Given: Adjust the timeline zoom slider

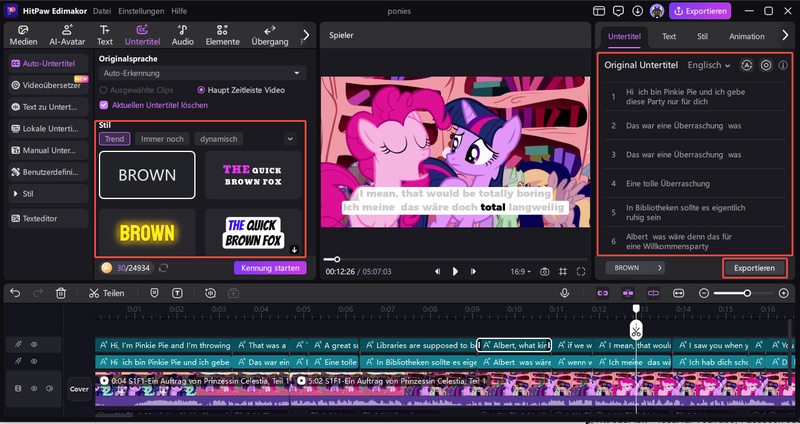Looking at the screenshot, I should coord(744,293).
